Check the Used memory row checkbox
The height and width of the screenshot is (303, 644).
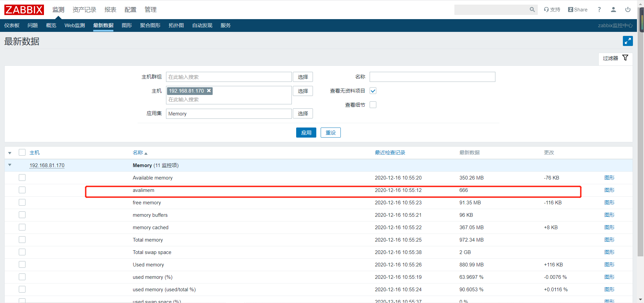(x=22, y=264)
